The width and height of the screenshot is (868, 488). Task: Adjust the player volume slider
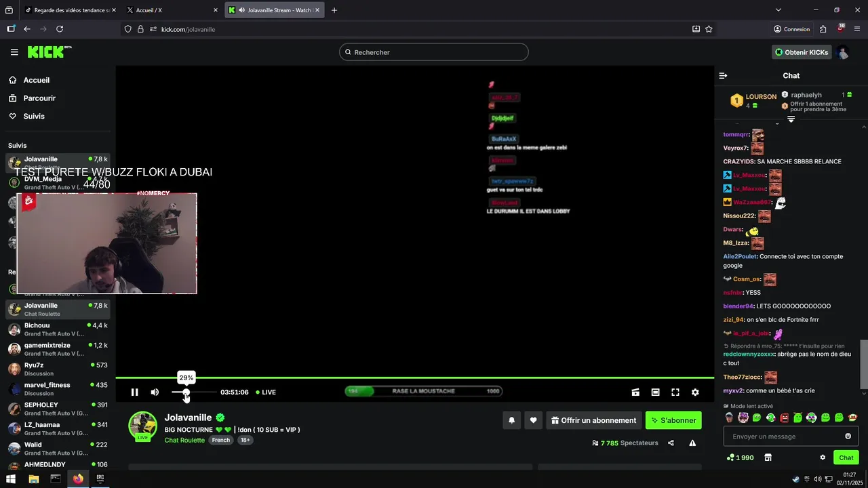[x=194, y=392]
